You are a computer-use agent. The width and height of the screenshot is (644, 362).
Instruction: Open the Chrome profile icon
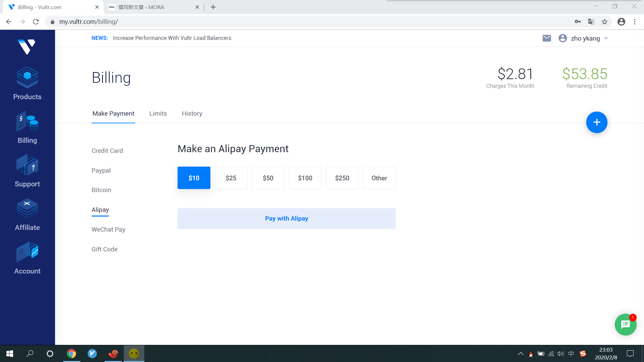tap(621, 22)
